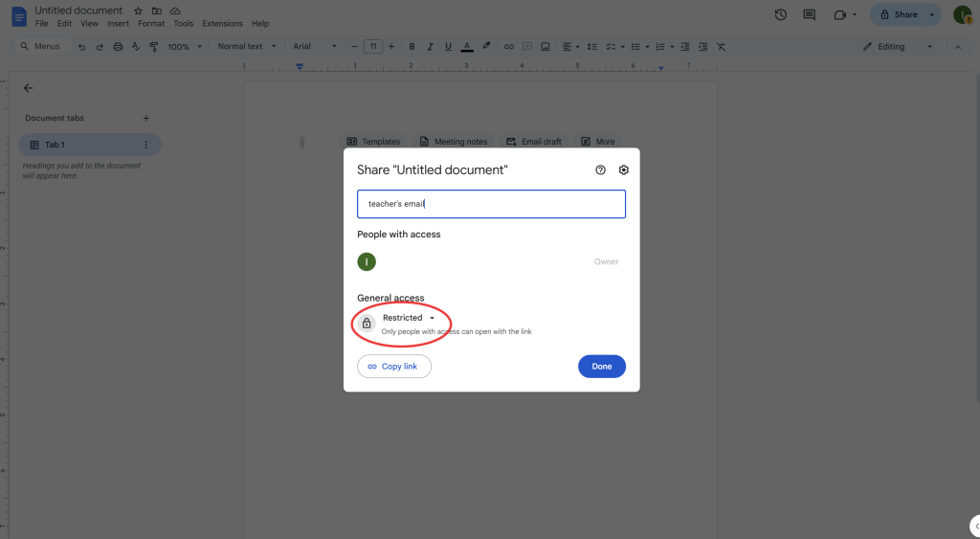The width and height of the screenshot is (980, 539).
Task: Open the Arial font dropdown
Action: [315, 46]
